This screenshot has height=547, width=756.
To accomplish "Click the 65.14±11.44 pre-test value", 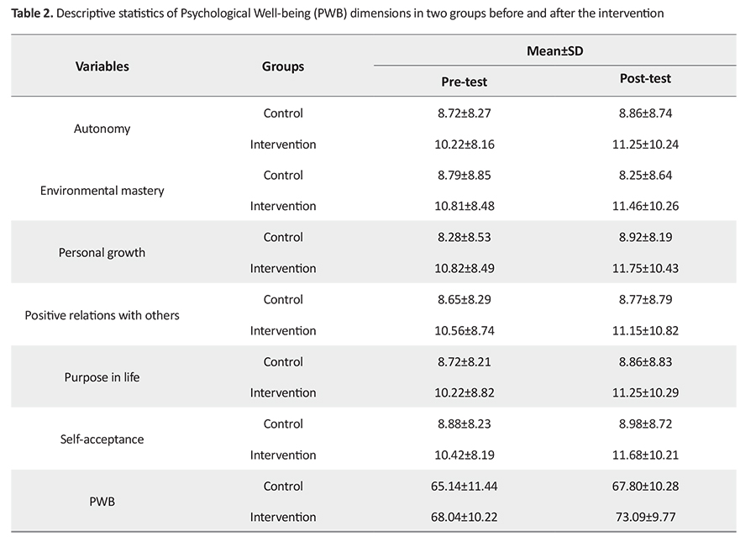I will [464, 487].
